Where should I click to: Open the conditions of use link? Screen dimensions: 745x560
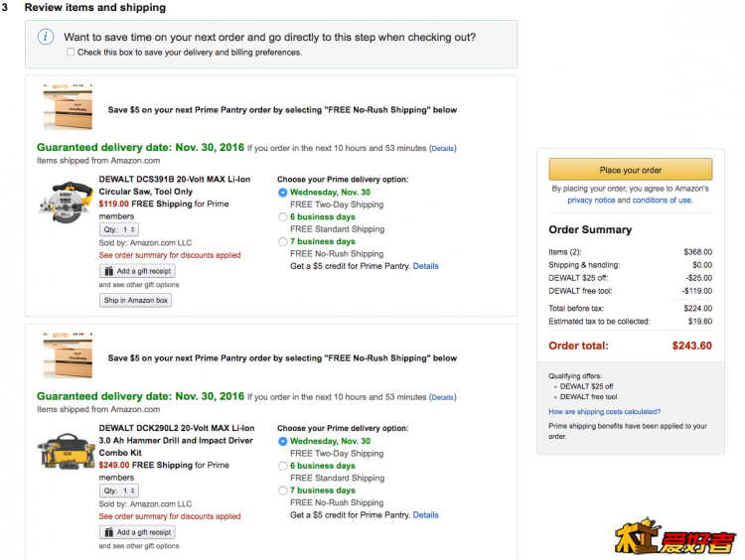point(662,201)
